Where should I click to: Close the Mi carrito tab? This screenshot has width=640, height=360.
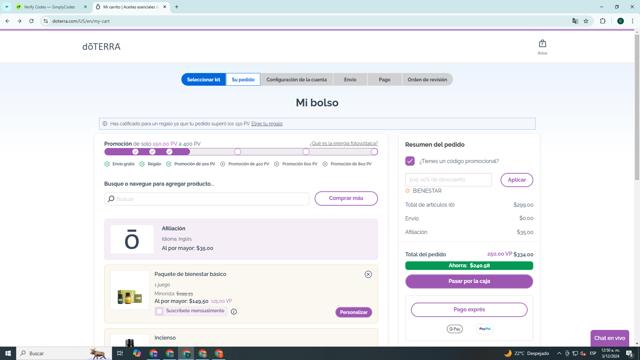pos(164,7)
